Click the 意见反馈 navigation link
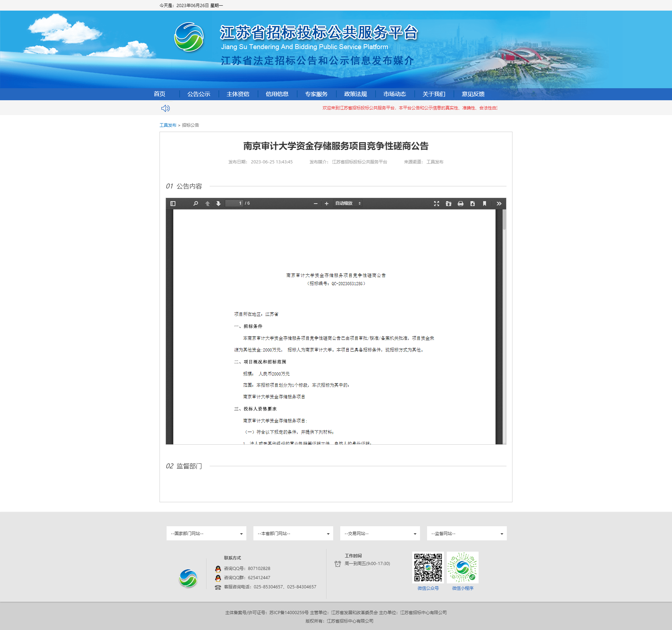This screenshot has height=630, width=672. 473,94
